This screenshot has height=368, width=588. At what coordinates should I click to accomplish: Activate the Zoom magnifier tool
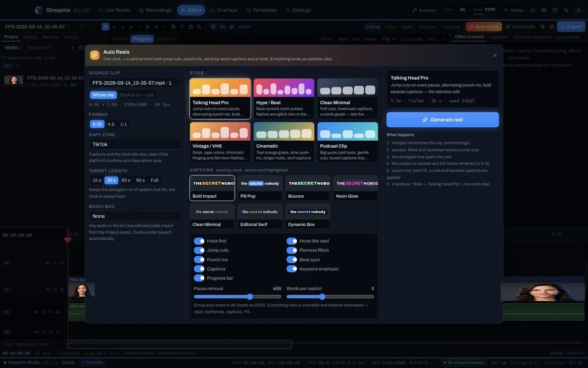(x=199, y=27)
